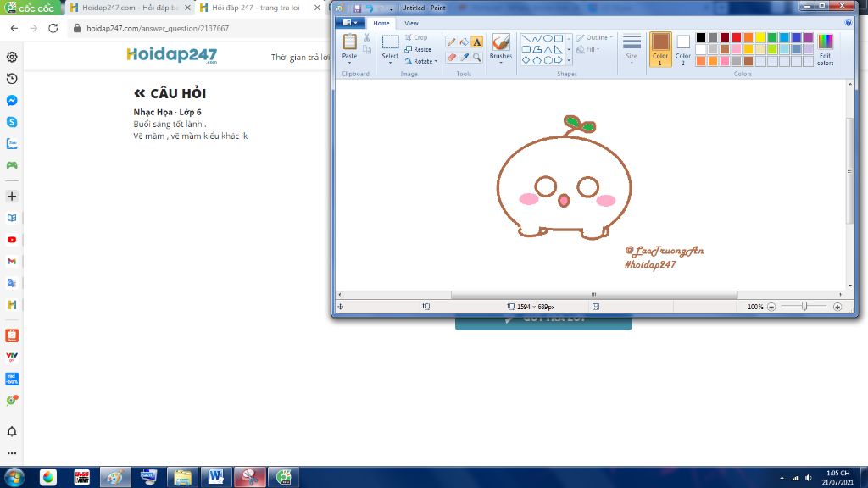Open File Explorer folder on taskbar
This screenshot has width=868, height=488.
click(x=182, y=477)
